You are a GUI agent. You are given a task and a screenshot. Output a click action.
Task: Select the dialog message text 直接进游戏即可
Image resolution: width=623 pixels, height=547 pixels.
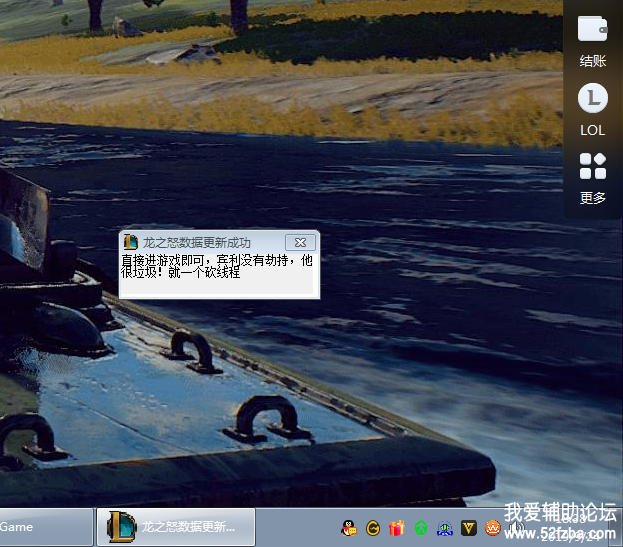click(x=163, y=261)
